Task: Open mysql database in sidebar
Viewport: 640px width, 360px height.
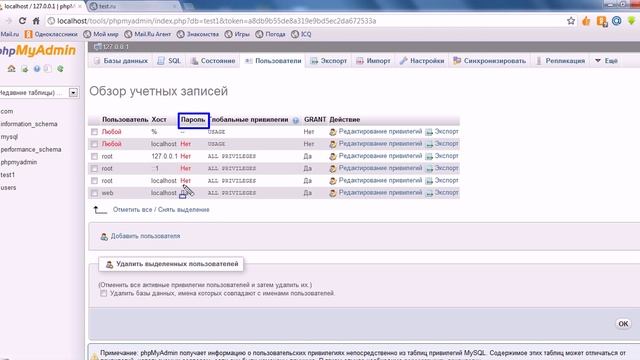Action: [9, 137]
